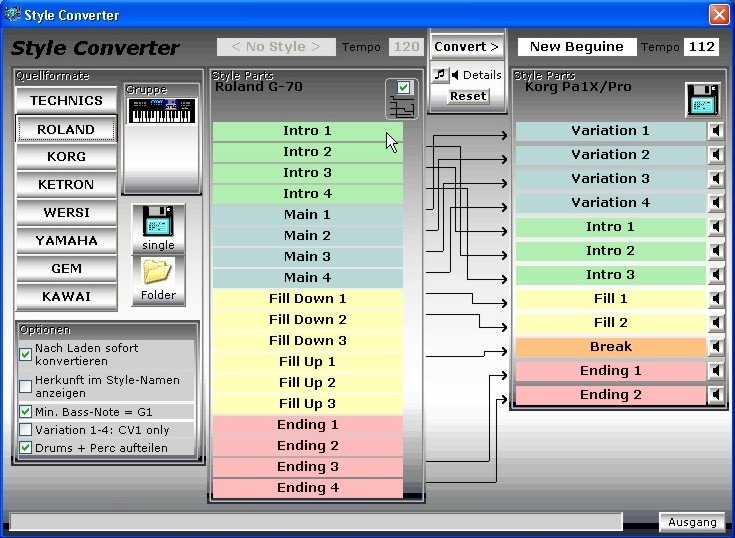Play Break part using speaker icon
This screenshot has width=735, height=538.
coord(715,347)
